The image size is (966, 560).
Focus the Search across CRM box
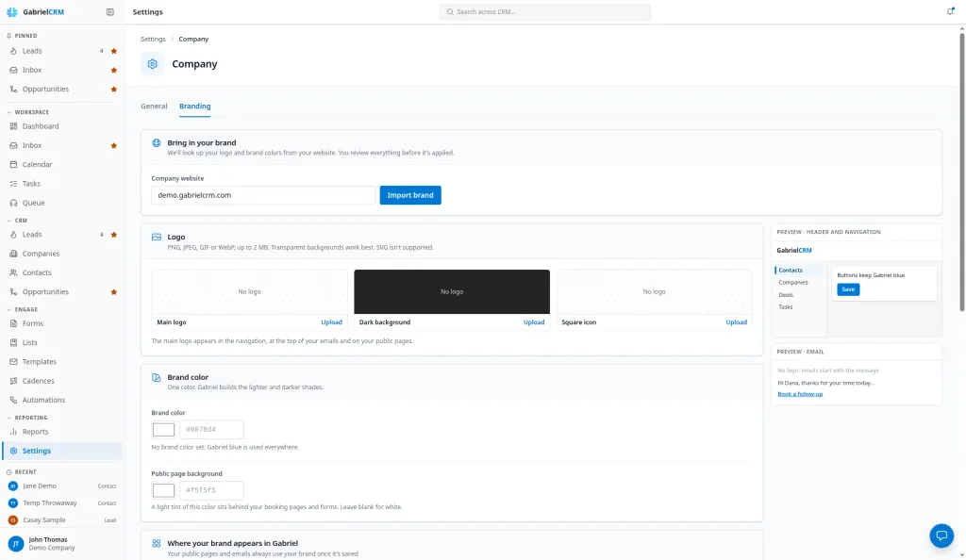click(x=544, y=11)
